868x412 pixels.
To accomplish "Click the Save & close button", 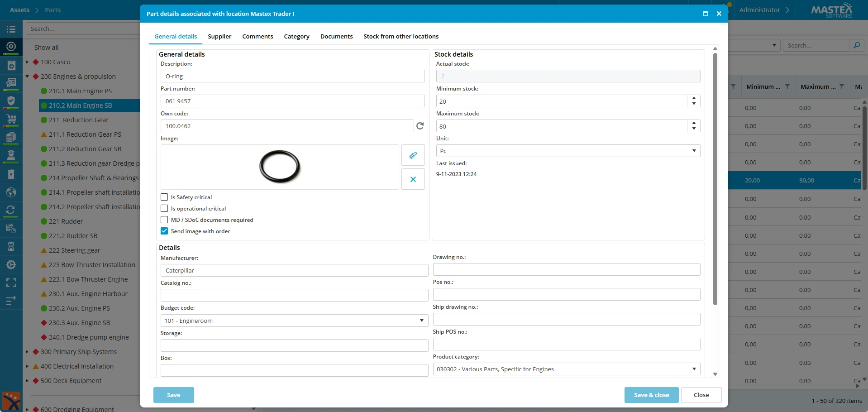I will click(651, 395).
